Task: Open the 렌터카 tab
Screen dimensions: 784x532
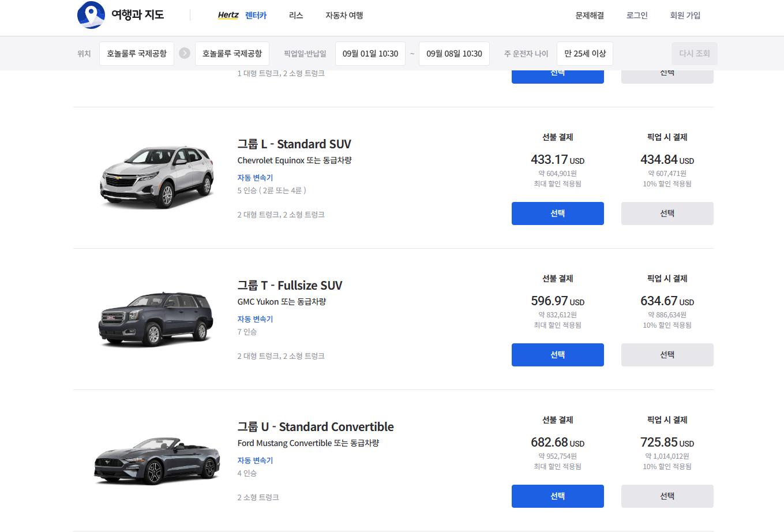Action: (256, 16)
